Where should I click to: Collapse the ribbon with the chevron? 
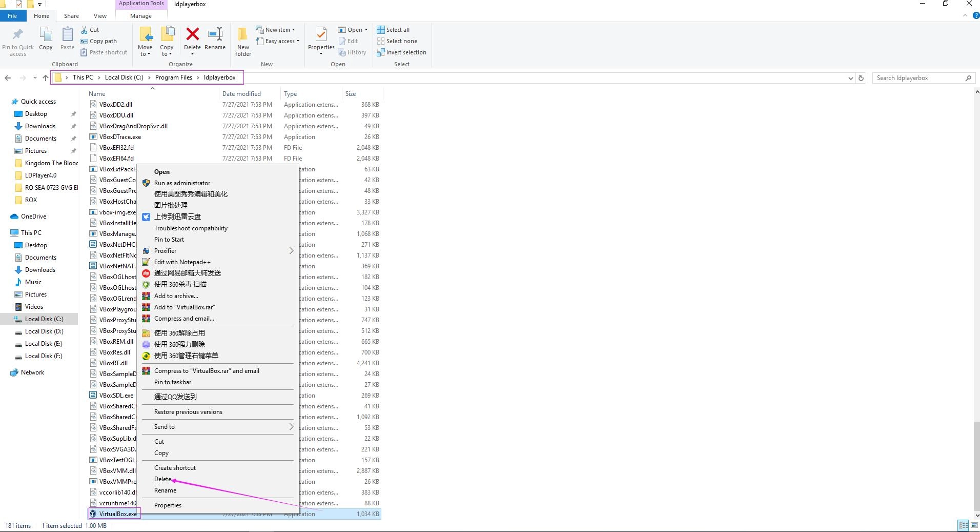(965, 16)
